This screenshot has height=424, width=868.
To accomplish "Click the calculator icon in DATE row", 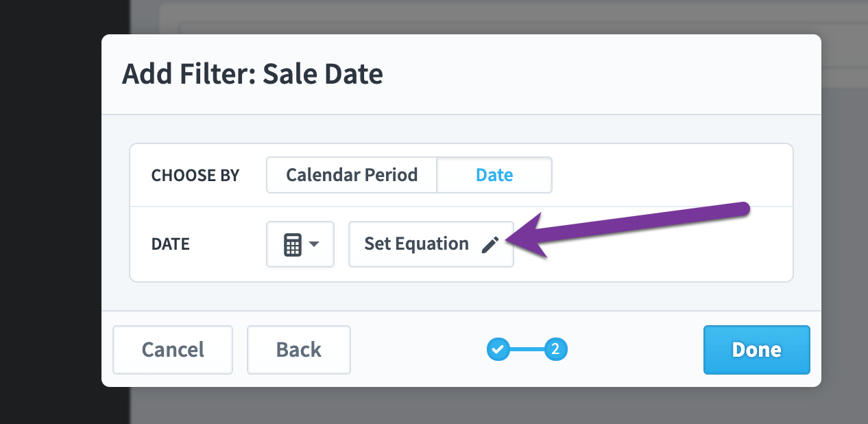I will click(293, 244).
